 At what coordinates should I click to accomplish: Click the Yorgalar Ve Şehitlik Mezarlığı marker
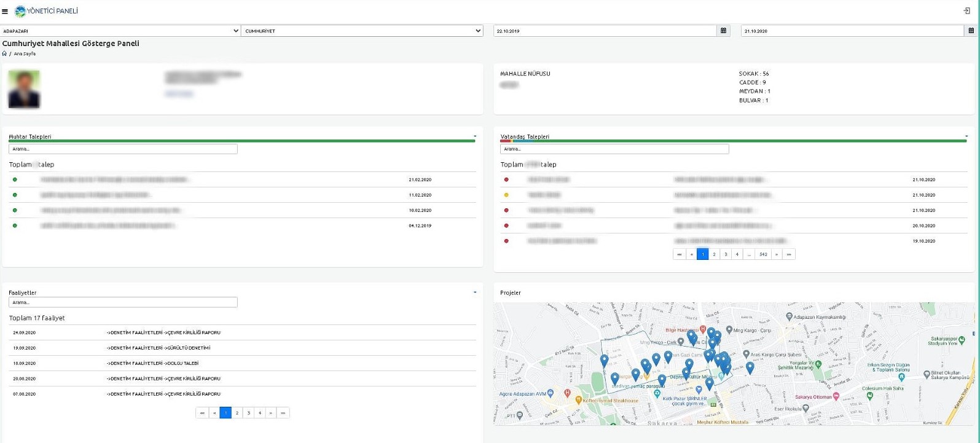point(818,364)
